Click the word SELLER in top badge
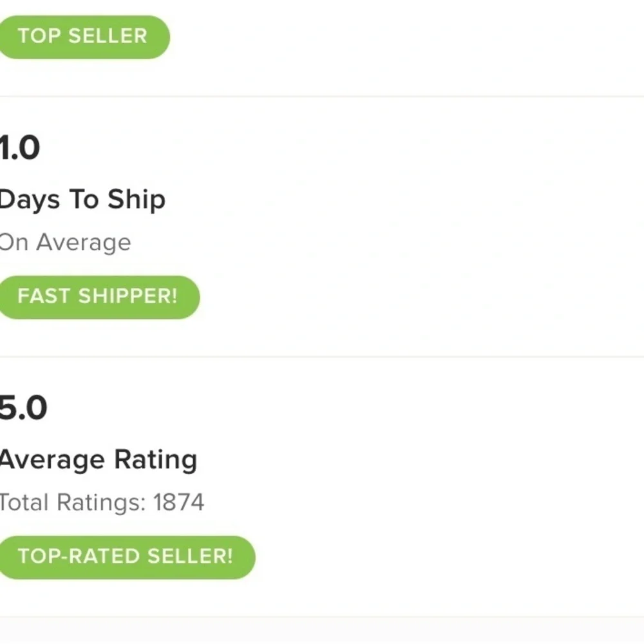 108,36
